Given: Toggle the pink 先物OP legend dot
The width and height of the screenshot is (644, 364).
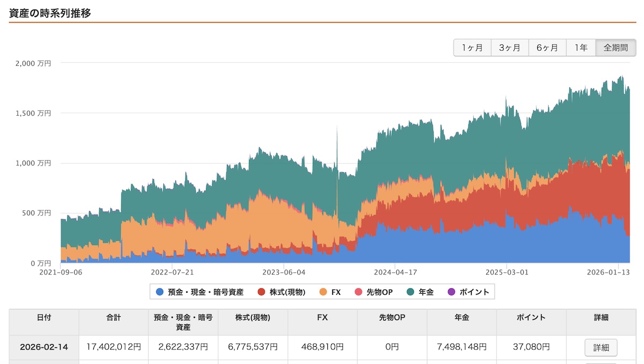Looking at the screenshot, I should point(358,292).
